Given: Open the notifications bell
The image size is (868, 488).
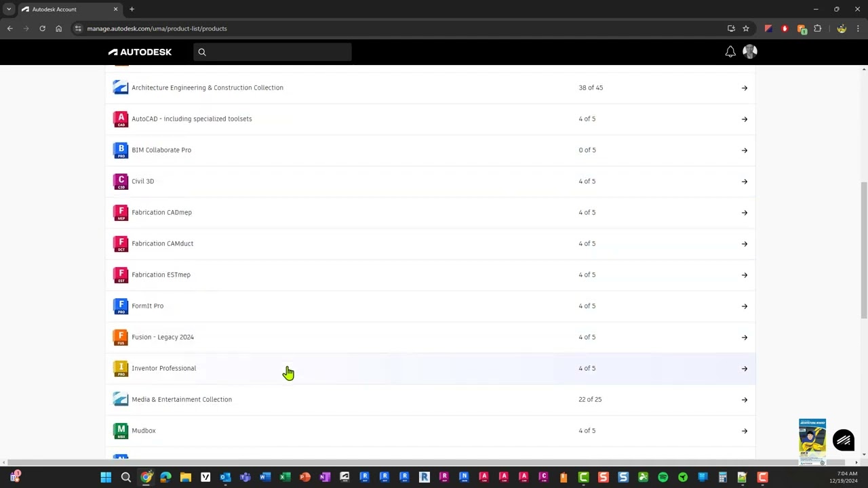Looking at the screenshot, I should 730,52.
